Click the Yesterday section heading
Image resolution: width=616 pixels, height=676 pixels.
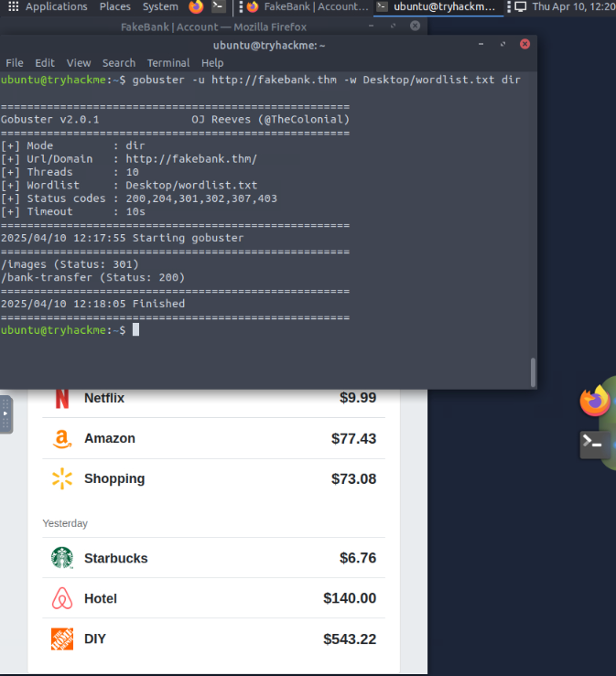tap(65, 523)
